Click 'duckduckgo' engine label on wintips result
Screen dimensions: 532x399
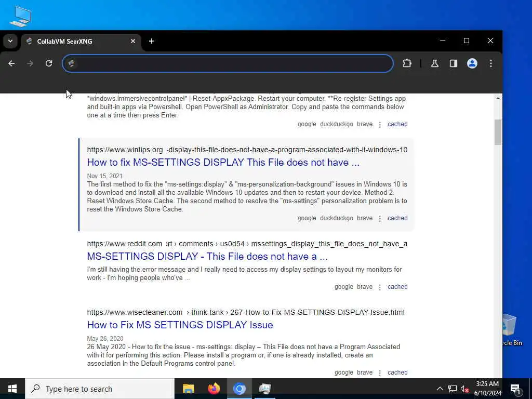[337, 218]
